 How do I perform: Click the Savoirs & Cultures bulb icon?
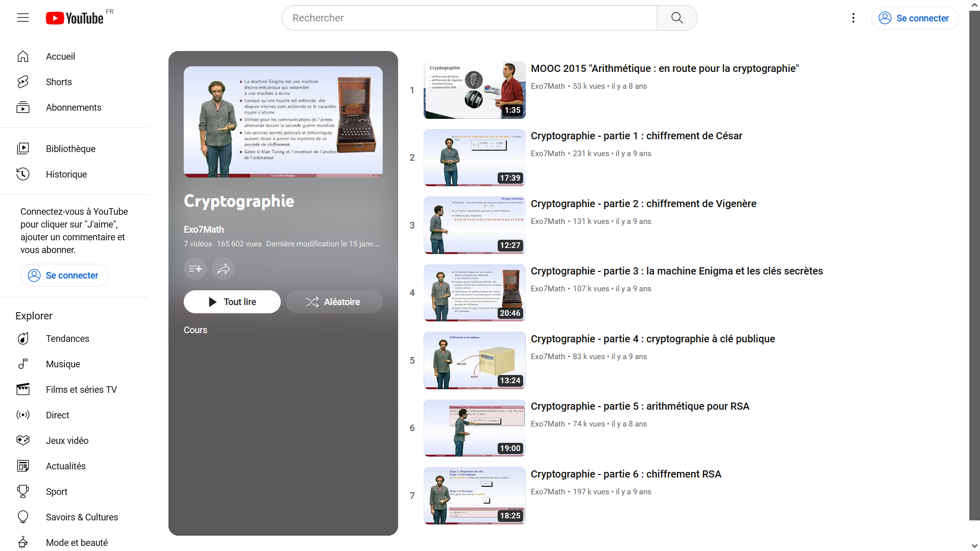point(23,517)
